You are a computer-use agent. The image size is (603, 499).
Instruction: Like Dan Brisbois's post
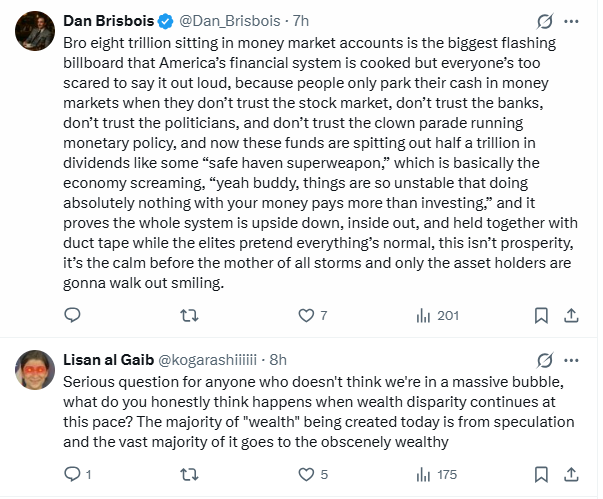tap(306, 316)
